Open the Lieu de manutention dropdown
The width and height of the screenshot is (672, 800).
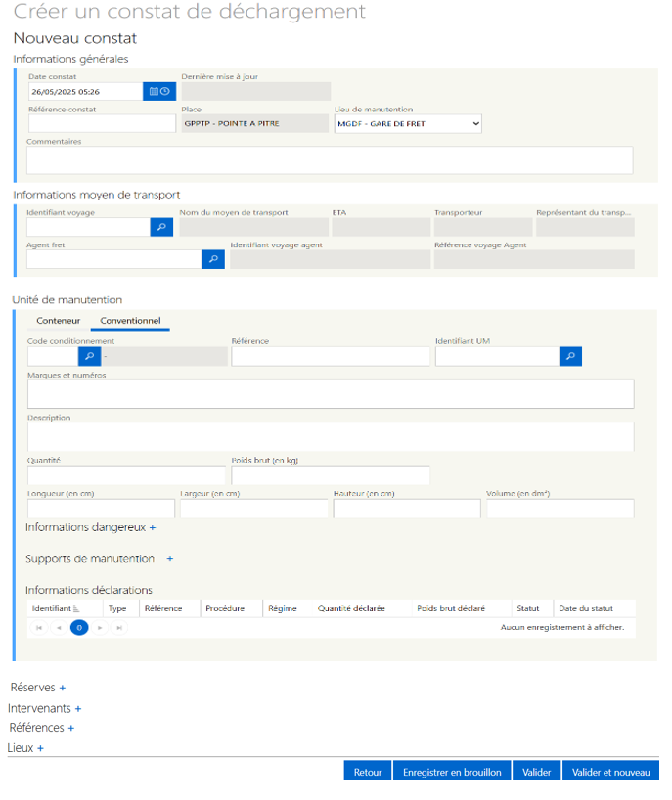tap(408, 123)
